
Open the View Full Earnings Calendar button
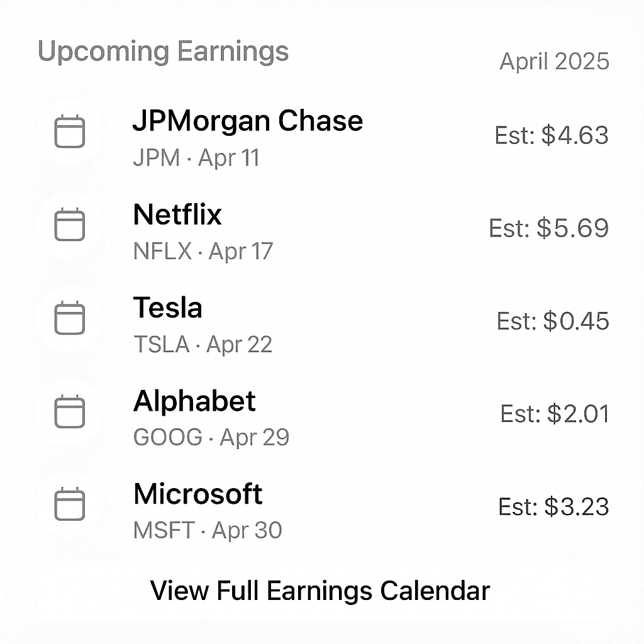click(320, 591)
